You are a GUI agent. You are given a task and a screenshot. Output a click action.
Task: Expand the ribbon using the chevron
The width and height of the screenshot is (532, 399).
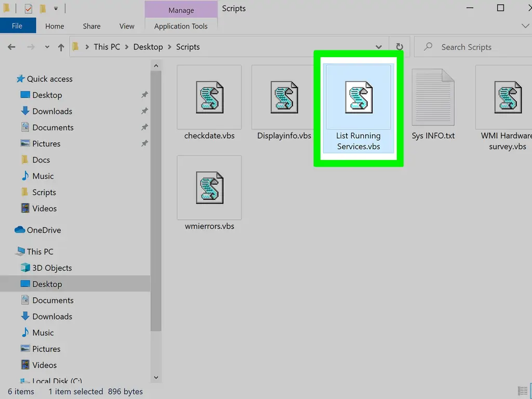(x=525, y=26)
